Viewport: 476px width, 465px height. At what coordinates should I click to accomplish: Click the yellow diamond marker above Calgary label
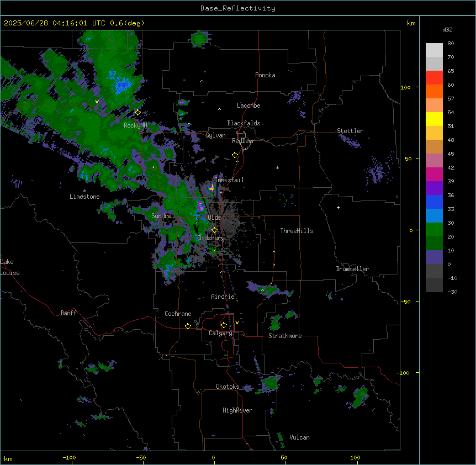coord(224,325)
